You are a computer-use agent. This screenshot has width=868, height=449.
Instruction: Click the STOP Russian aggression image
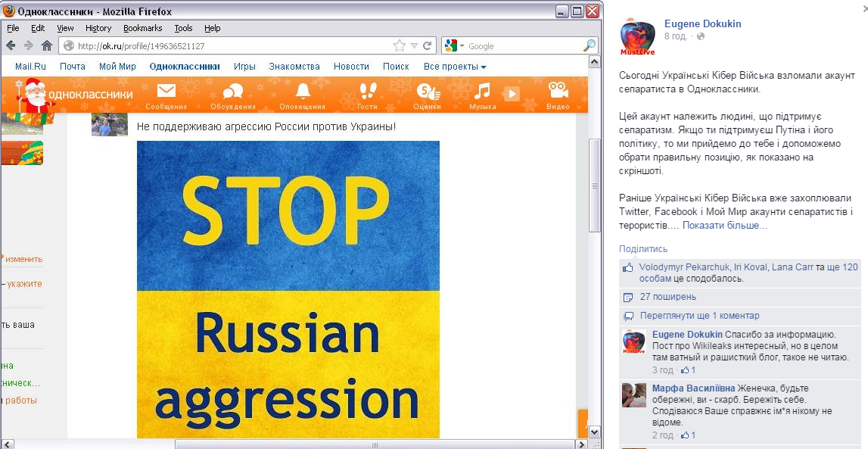(288, 288)
